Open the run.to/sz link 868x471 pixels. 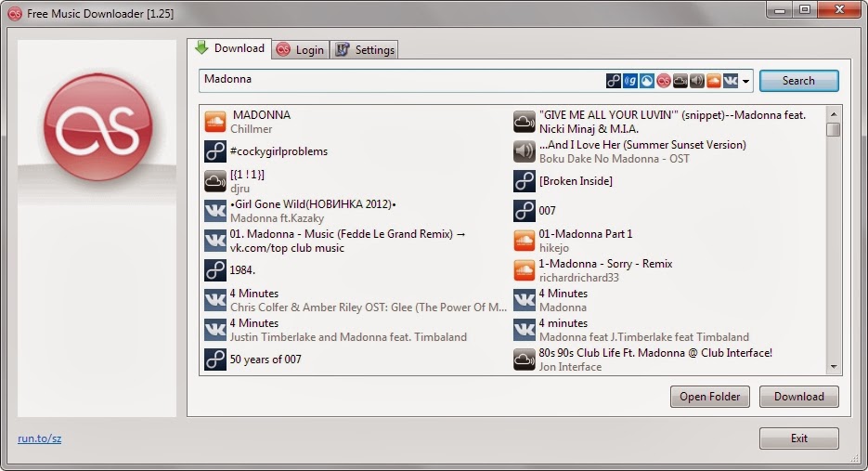(39, 438)
